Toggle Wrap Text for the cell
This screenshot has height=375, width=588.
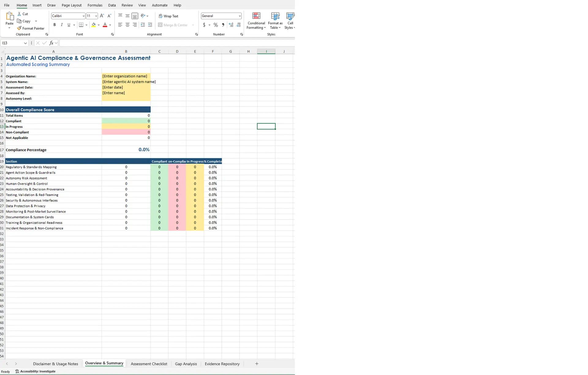click(168, 16)
